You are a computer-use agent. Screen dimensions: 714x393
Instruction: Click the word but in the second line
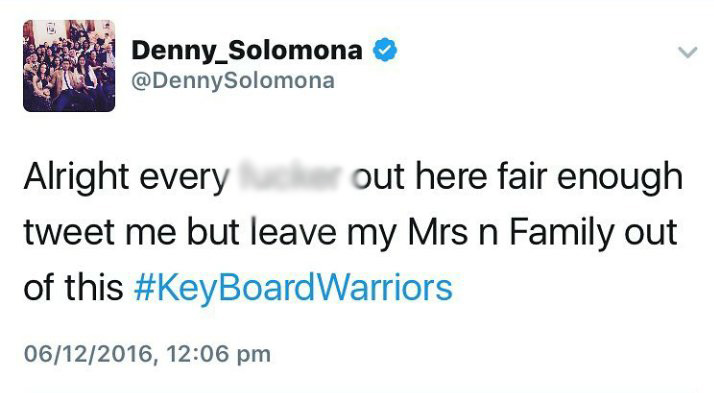point(213,231)
